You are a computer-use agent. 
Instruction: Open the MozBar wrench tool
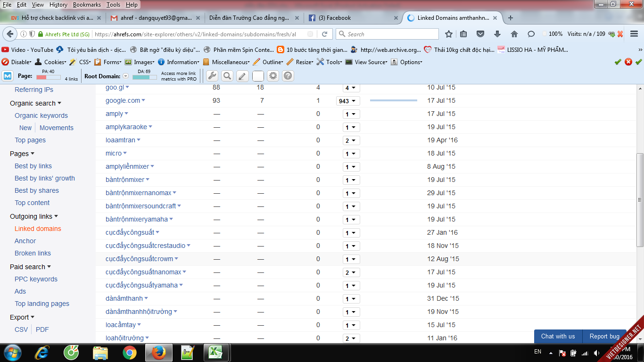click(212, 76)
